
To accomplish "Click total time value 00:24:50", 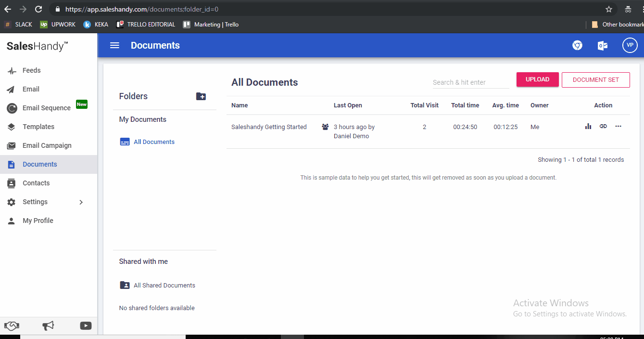I will click(465, 127).
